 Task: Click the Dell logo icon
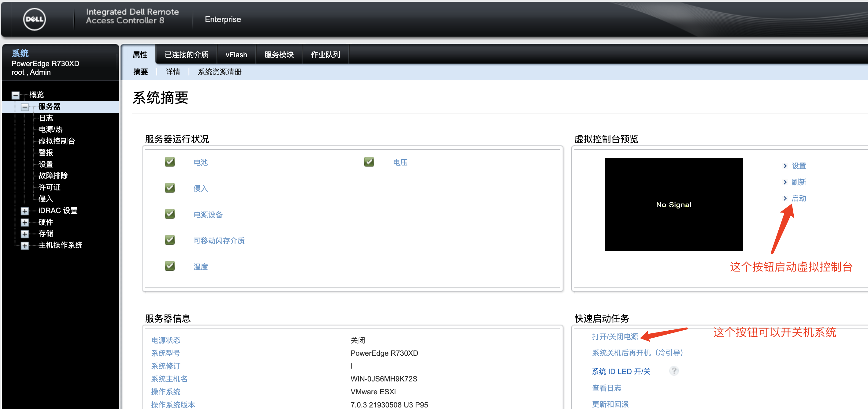pyautogui.click(x=34, y=19)
